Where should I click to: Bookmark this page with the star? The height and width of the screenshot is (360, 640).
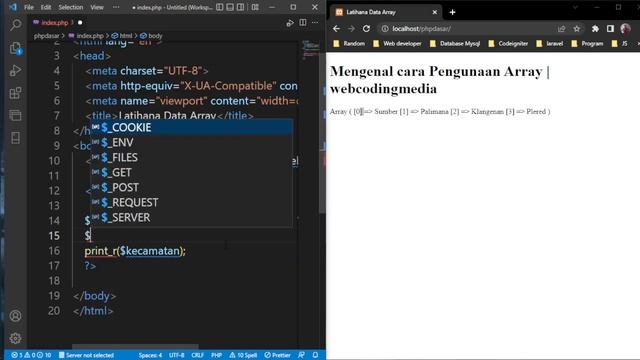coord(576,29)
